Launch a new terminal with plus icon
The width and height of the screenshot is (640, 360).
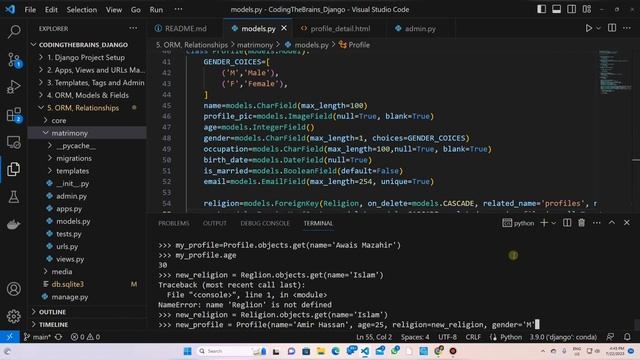(x=544, y=223)
